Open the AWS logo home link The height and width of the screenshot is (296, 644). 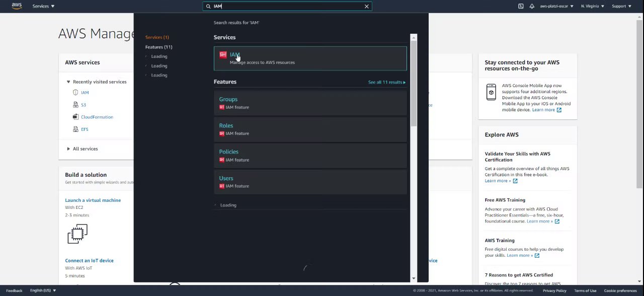click(x=17, y=6)
